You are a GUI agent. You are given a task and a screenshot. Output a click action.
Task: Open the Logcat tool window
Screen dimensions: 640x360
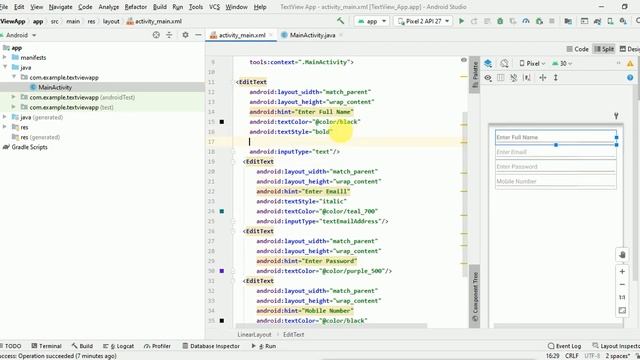[118, 346]
